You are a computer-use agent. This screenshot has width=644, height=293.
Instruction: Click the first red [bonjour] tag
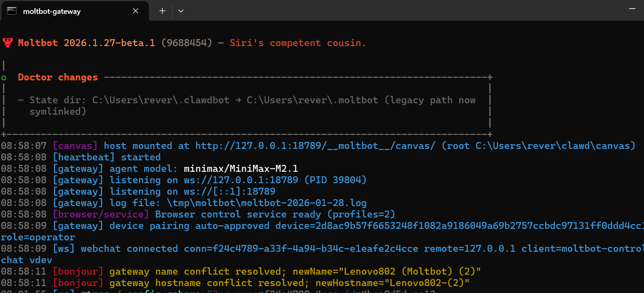(x=78, y=271)
